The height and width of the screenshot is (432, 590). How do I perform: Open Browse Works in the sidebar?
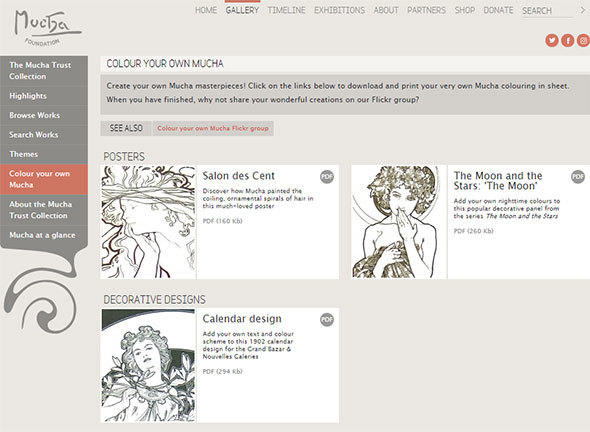point(44,115)
